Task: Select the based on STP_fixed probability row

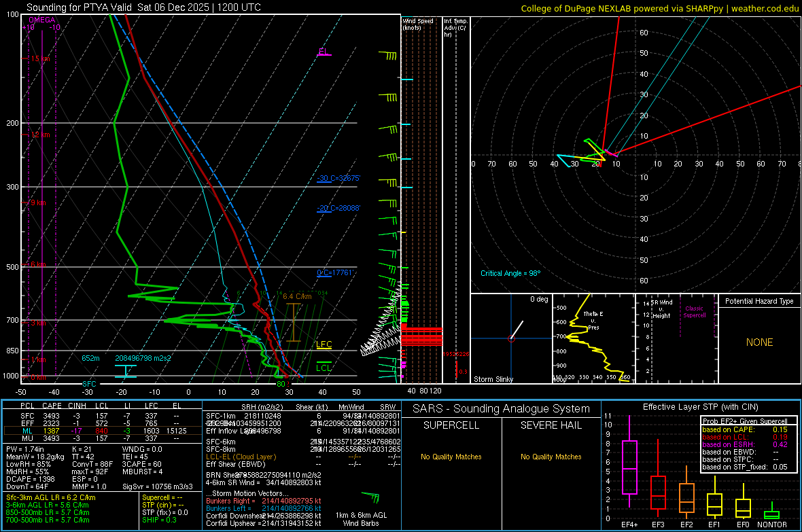Action: pyautogui.click(x=745, y=467)
